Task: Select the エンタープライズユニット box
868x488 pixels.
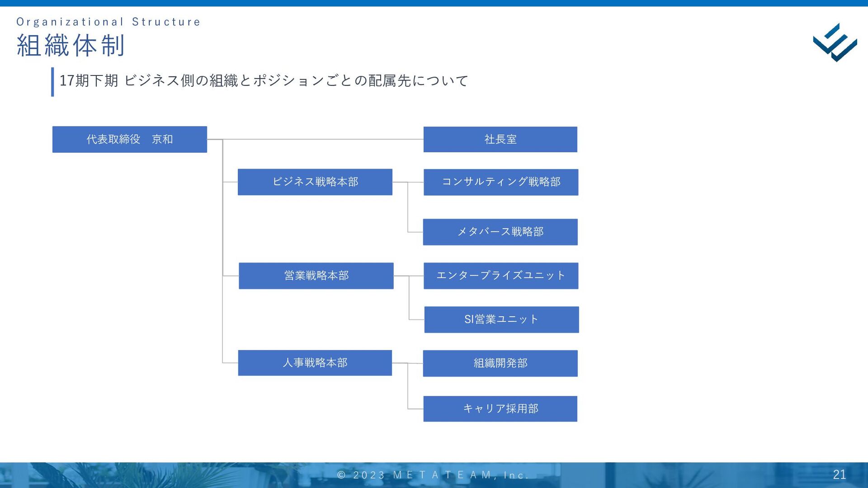Action: [501, 276]
